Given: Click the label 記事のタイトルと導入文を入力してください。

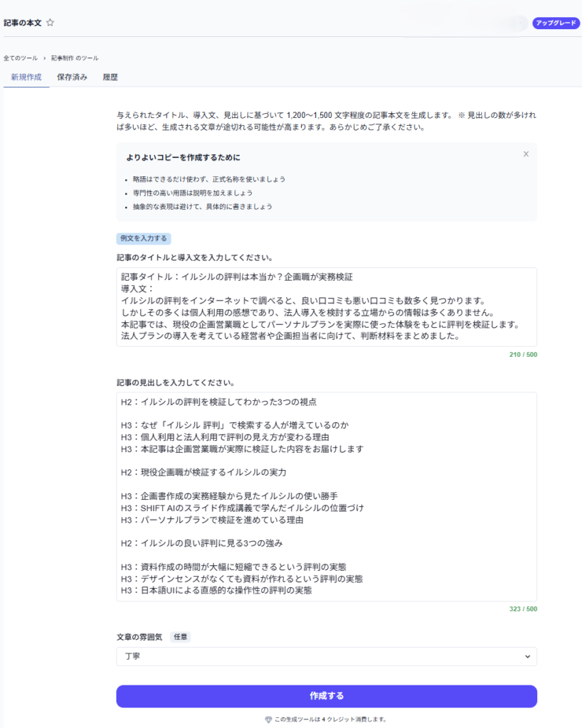Looking at the screenshot, I should [x=195, y=257].
